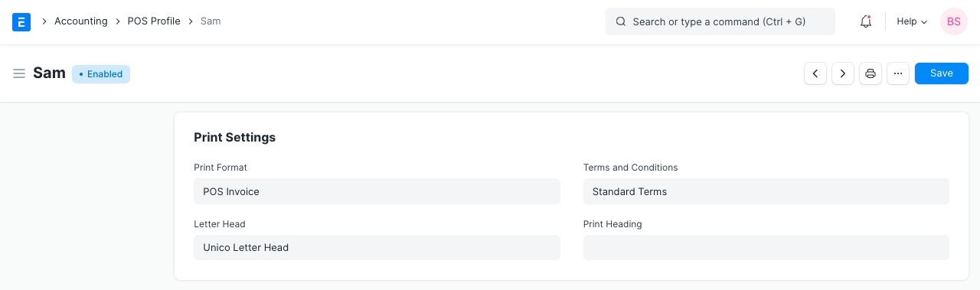Open the three-dots more menu

tap(898, 73)
